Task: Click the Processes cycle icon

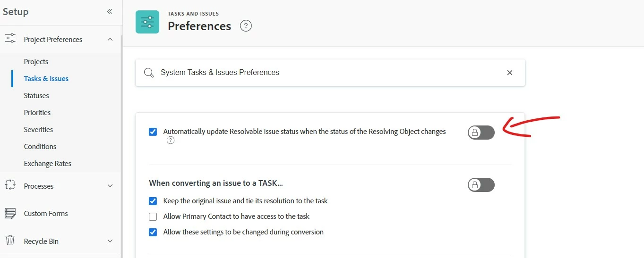Action: point(10,186)
